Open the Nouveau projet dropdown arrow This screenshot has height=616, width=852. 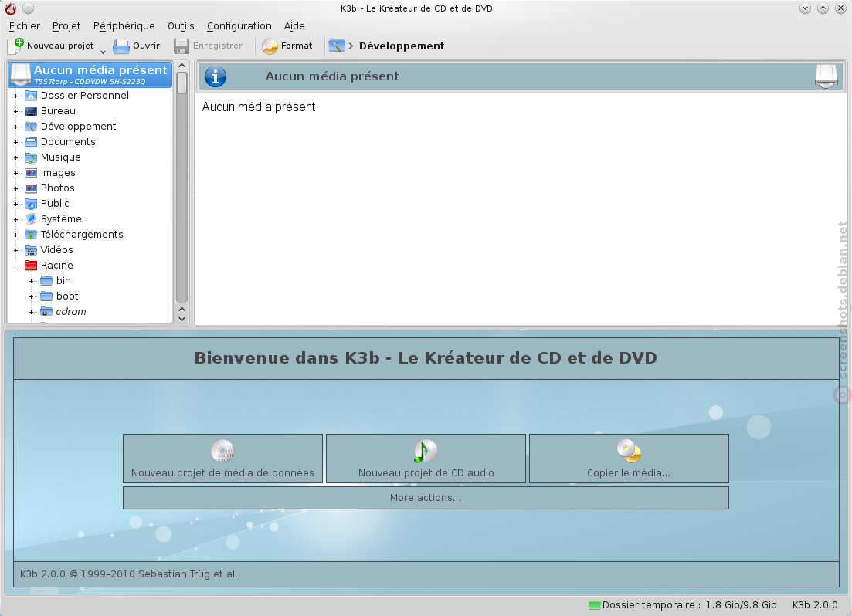(103, 52)
